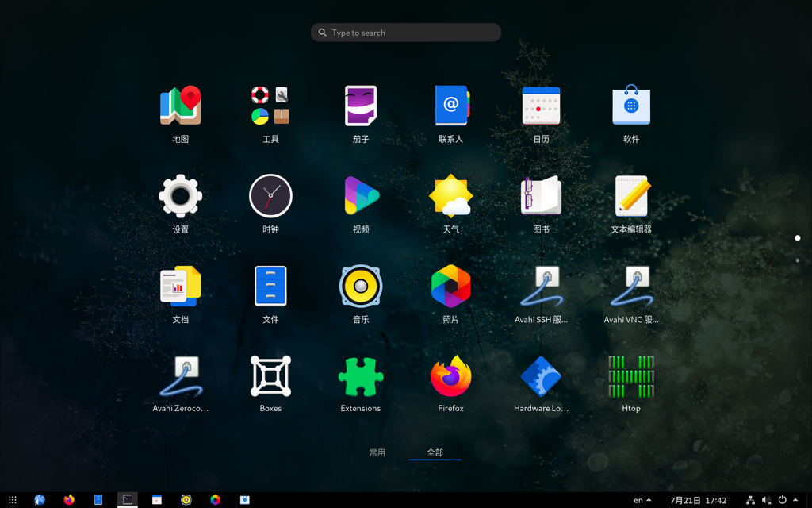Switch to the 常用 (frequent) tab
812x508 pixels.
coord(377,452)
